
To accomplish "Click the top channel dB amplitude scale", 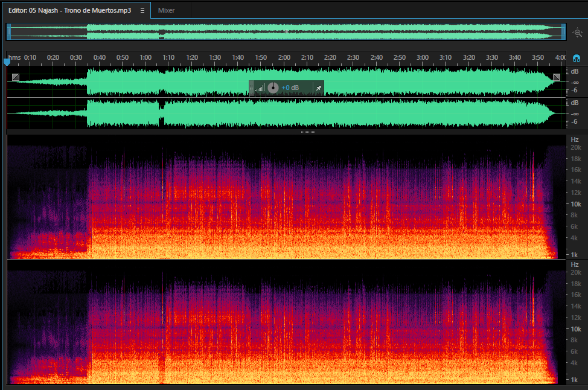I will click(574, 82).
